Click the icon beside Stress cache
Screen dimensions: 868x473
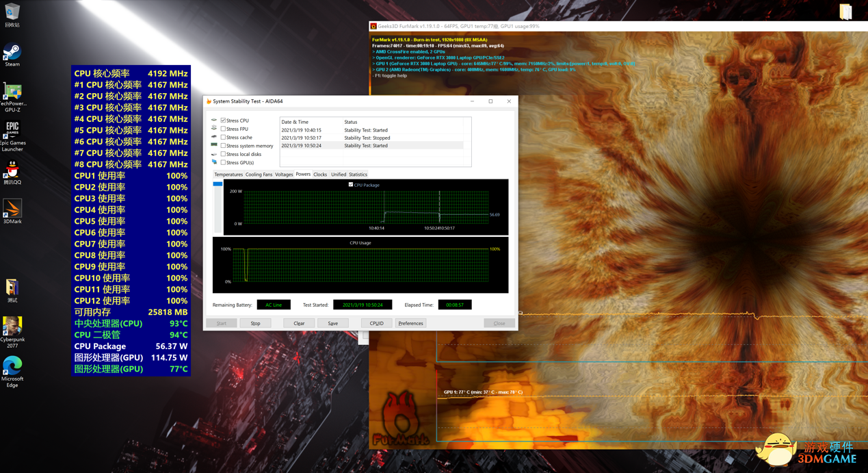click(x=214, y=137)
